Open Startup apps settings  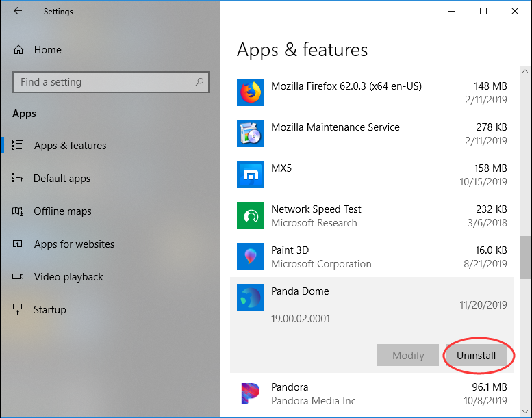point(50,310)
